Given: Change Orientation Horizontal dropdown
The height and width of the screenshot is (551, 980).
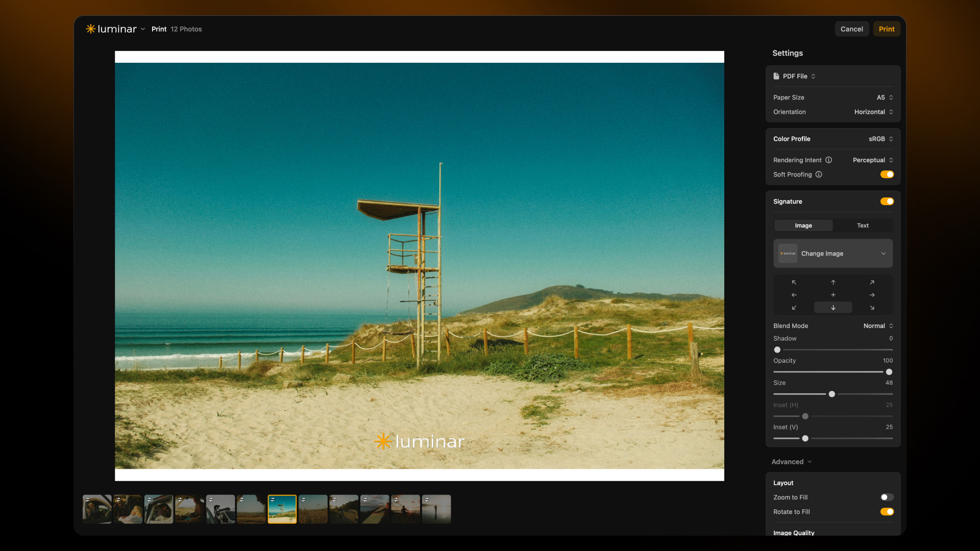Looking at the screenshot, I should [874, 112].
